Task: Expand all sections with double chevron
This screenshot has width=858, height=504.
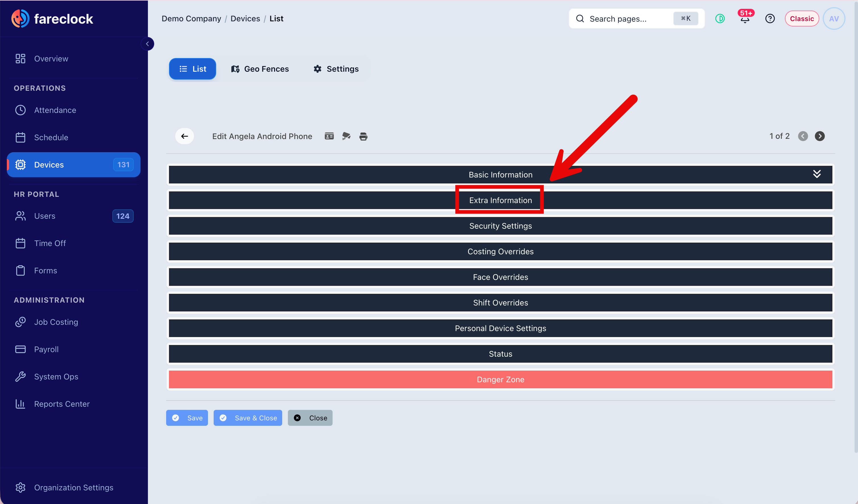Action: [x=816, y=174]
